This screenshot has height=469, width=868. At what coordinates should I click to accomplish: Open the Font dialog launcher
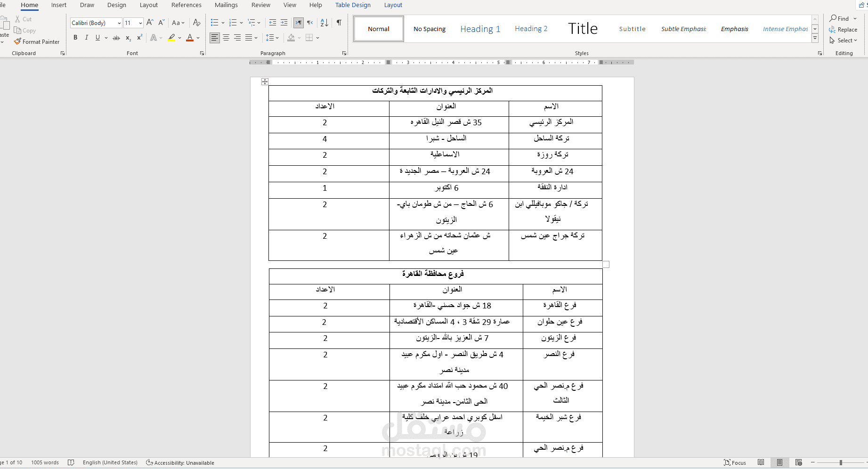(x=202, y=53)
